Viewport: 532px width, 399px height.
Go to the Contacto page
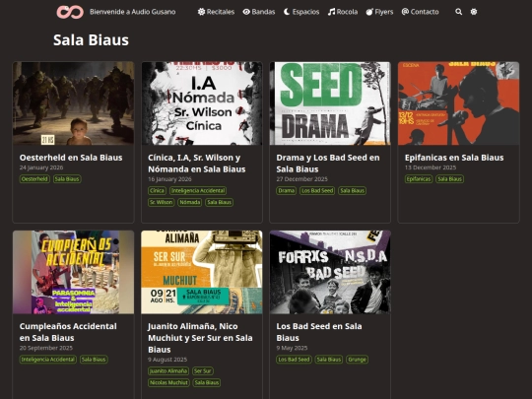click(x=420, y=12)
